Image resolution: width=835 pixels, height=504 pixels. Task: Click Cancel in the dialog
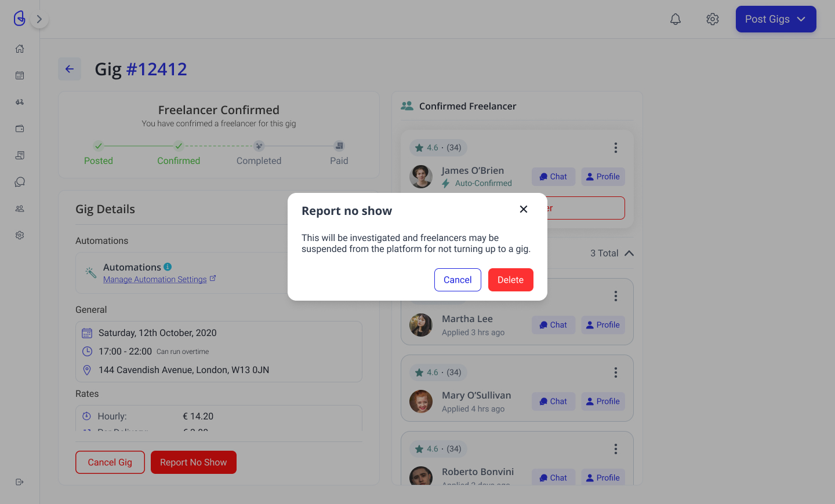(x=458, y=280)
